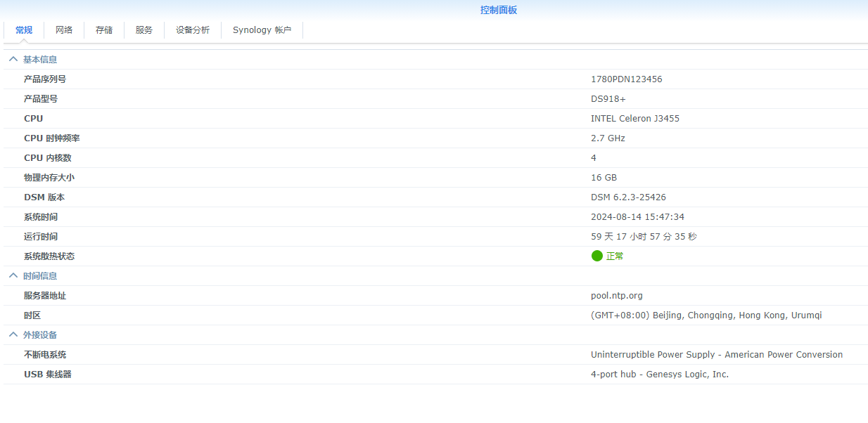Viewport: 868px width, 423px height.
Task: Click the 时间信息 section heading text
Action: 40,276
